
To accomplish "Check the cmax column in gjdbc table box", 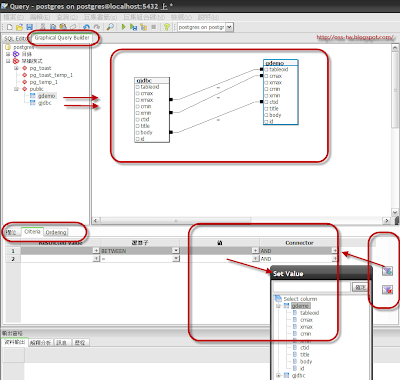I will click(137, 94).
